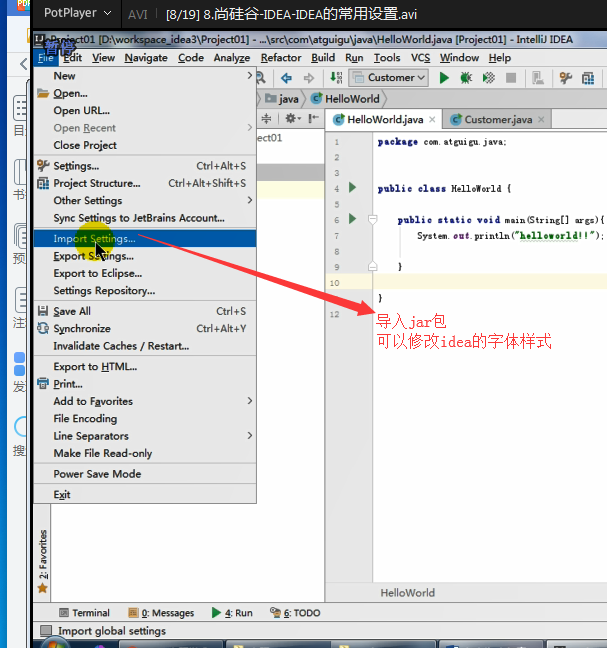The height and width of the screenshot is (648, 607).
Task: Click Print... menu item
Action: (x=145, y=384)
